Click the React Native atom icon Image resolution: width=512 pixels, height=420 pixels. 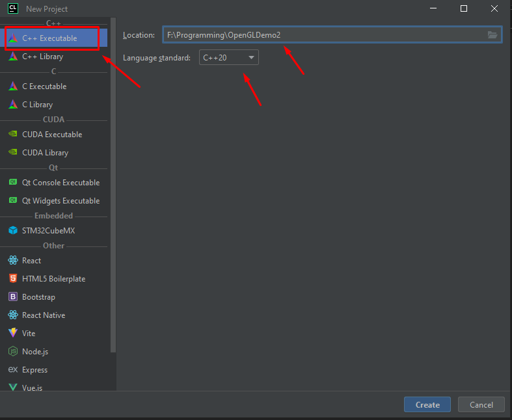(x=13, y=315)
